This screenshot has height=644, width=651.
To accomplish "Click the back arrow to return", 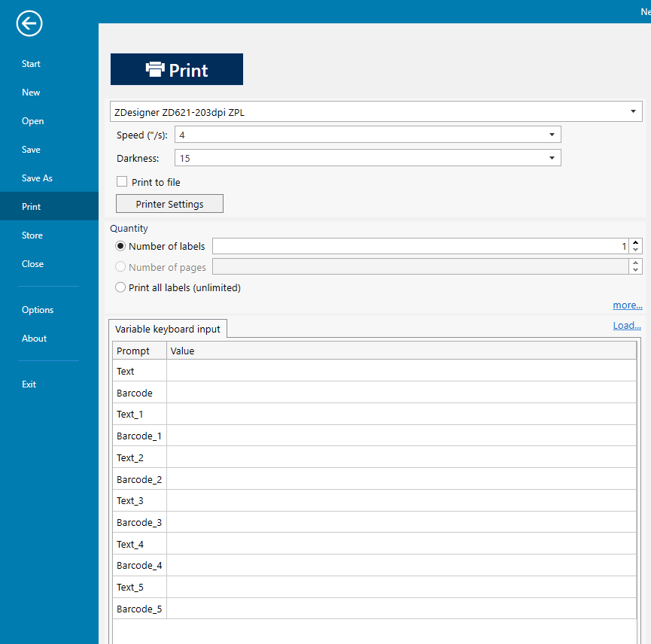I will (29, 23).
